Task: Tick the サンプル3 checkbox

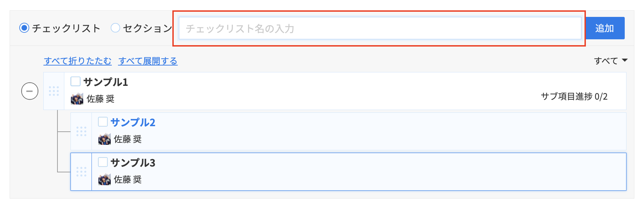Action: coord(103,162)
